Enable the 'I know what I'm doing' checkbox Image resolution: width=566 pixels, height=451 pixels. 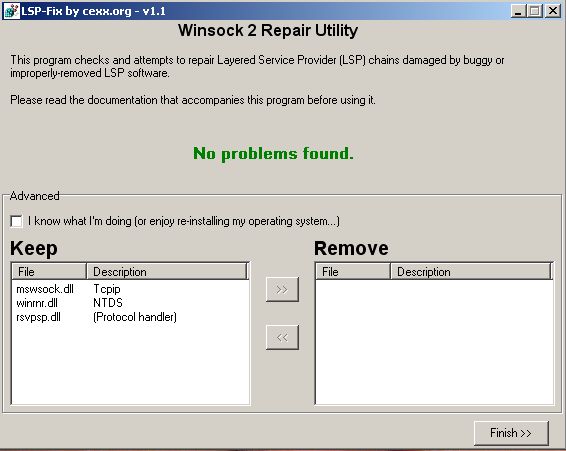click(17, 221)
